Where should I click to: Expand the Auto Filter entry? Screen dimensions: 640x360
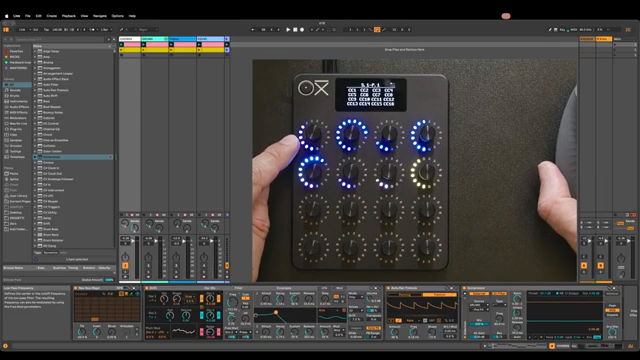pos(35,84)
